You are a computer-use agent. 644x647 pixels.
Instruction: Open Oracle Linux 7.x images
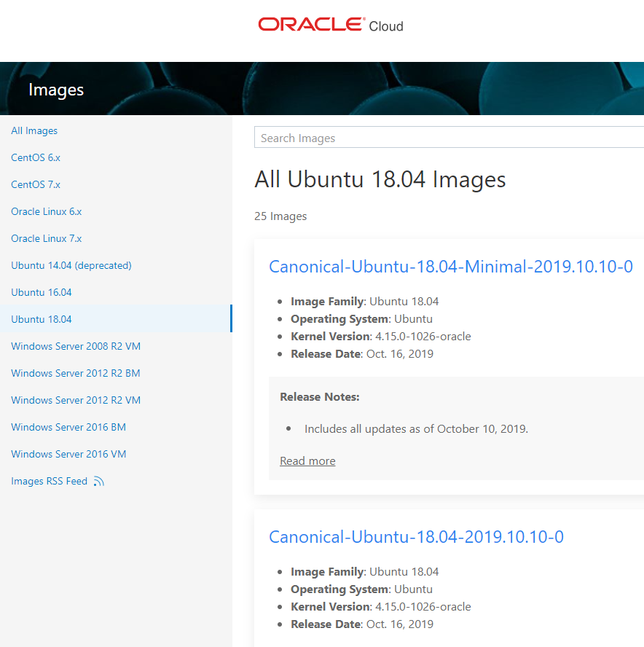pos(46,238)
